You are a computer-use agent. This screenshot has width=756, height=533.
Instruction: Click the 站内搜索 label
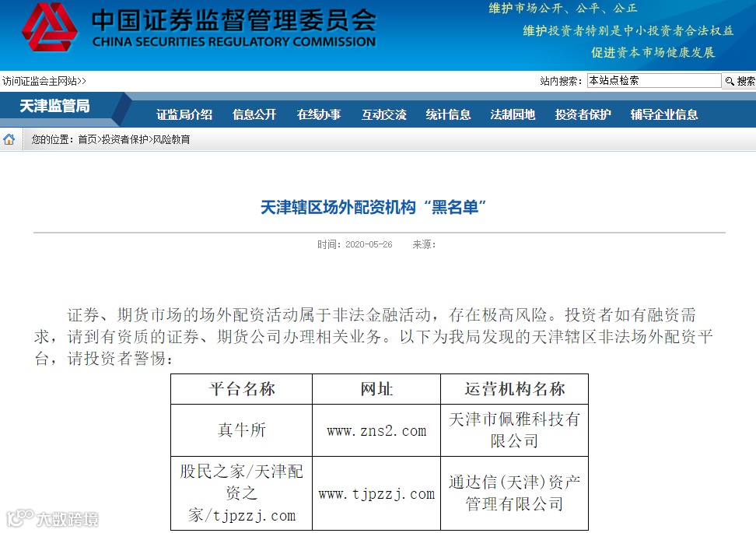(561, 81)
